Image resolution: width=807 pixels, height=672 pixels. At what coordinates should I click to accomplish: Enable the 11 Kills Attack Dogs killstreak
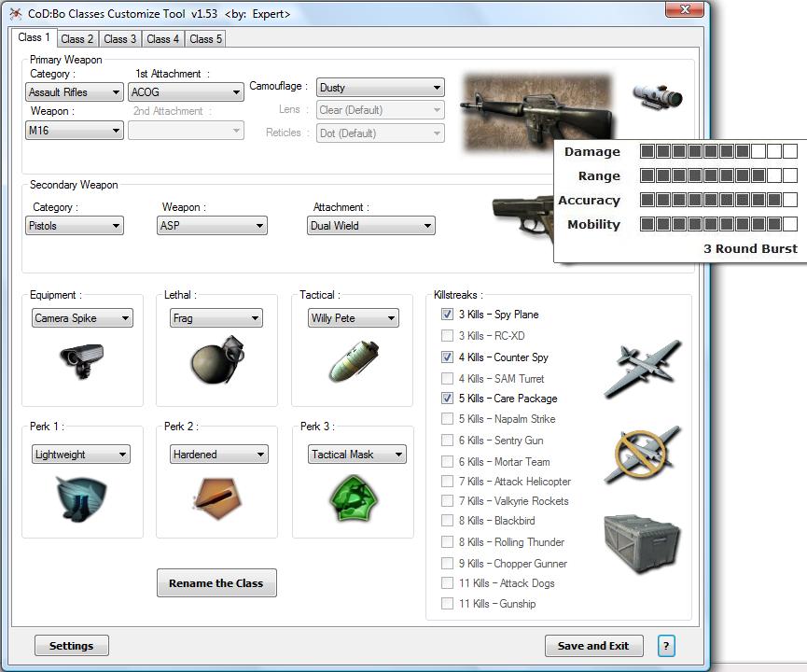pyautogui.click(x=447, y=583)
